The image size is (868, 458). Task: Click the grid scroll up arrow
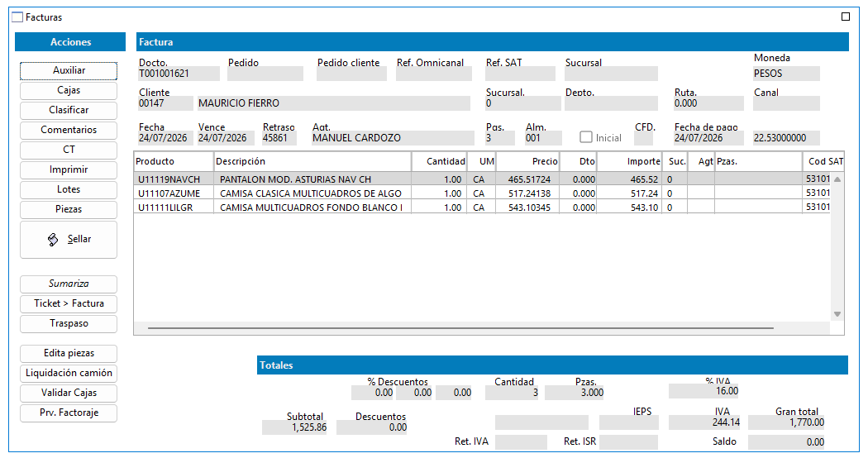coord(837,179)
